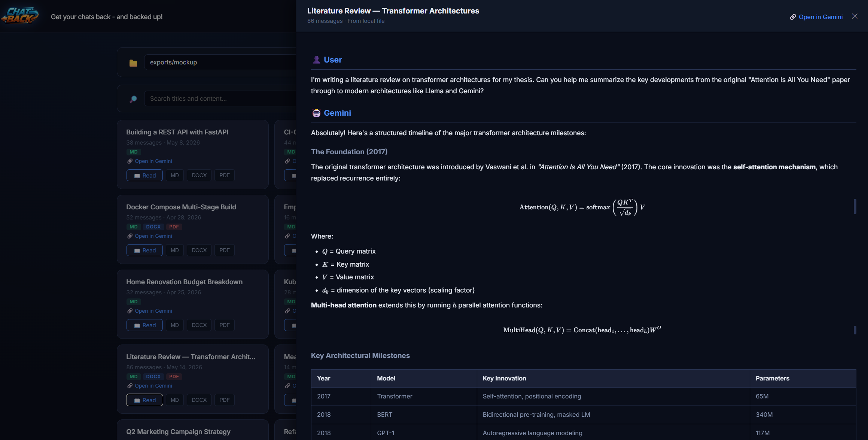
Task: Click the User avatar icon in reader
Action: (316, 60)
